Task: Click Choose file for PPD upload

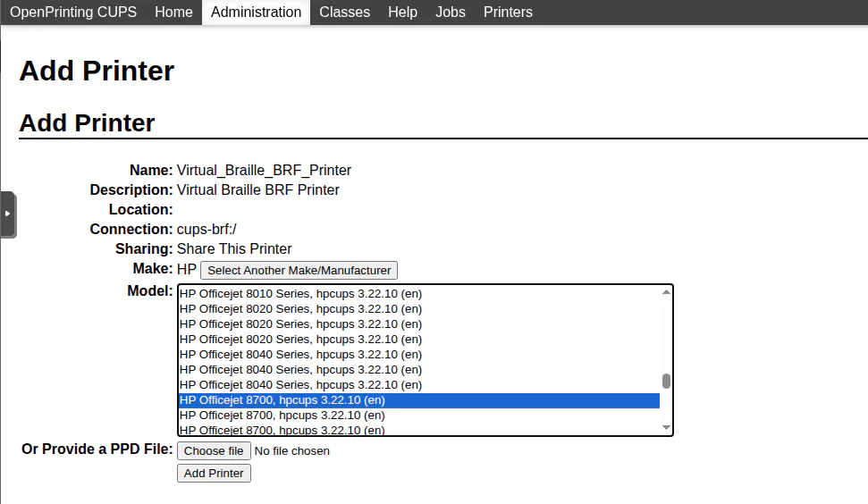Action: click(214, 451)
